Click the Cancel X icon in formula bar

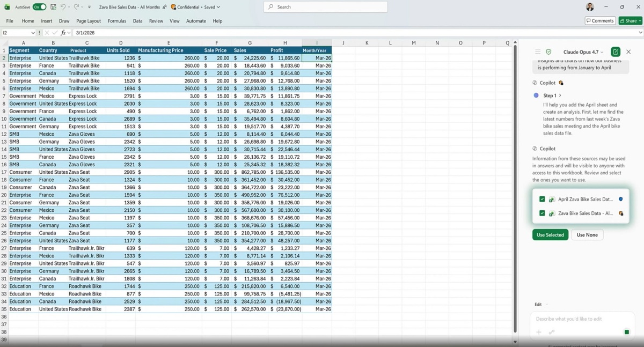[x=47, y=33]
